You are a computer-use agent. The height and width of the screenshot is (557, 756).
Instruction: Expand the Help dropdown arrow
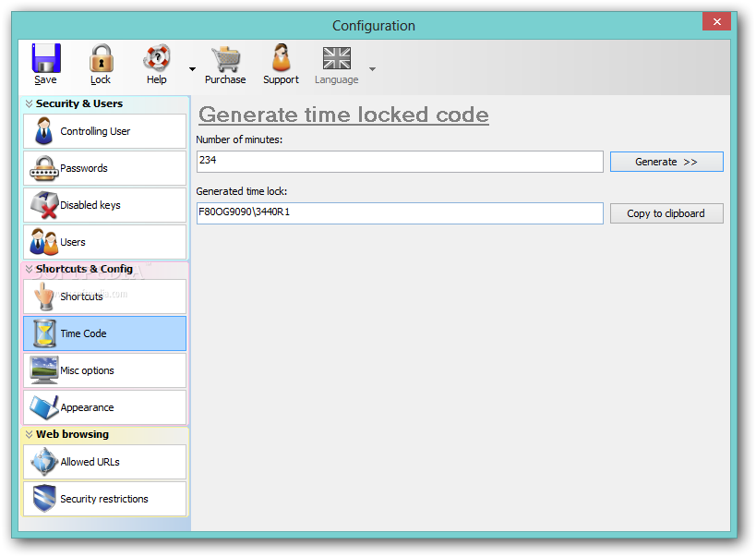[192, 68]
